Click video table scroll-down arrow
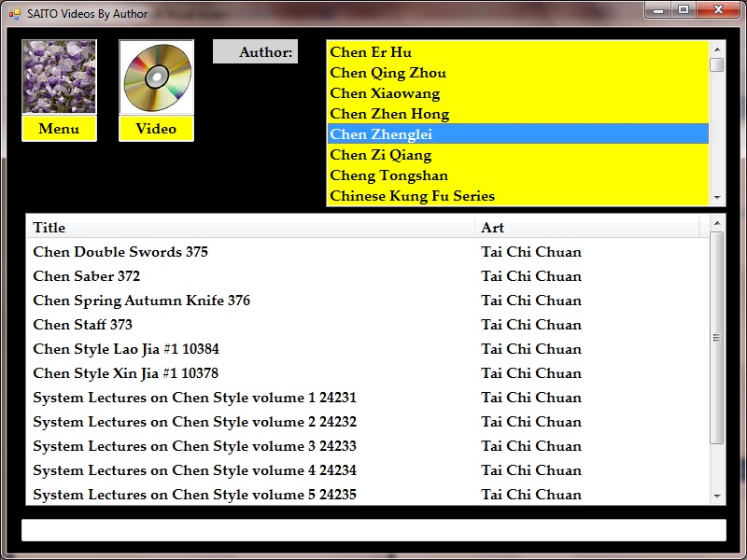 tap(717, 497)
